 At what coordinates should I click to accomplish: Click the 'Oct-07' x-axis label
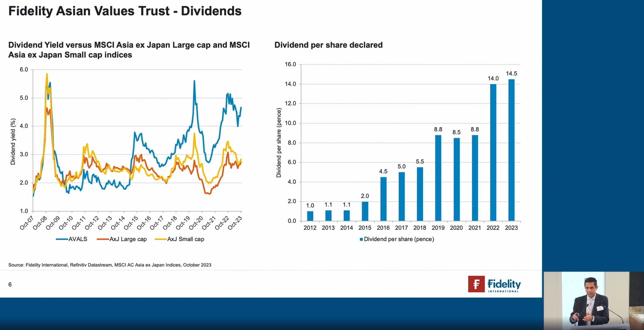tap(27, 223)
